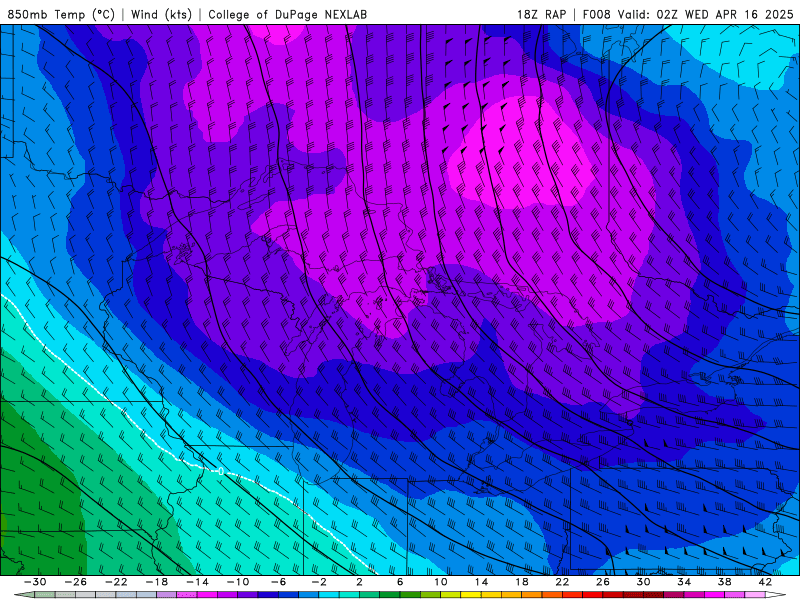Viewport: 800px width, 600px height.
Task: Click the '-10' colorbar value
Action: click(x=238, y=582)
